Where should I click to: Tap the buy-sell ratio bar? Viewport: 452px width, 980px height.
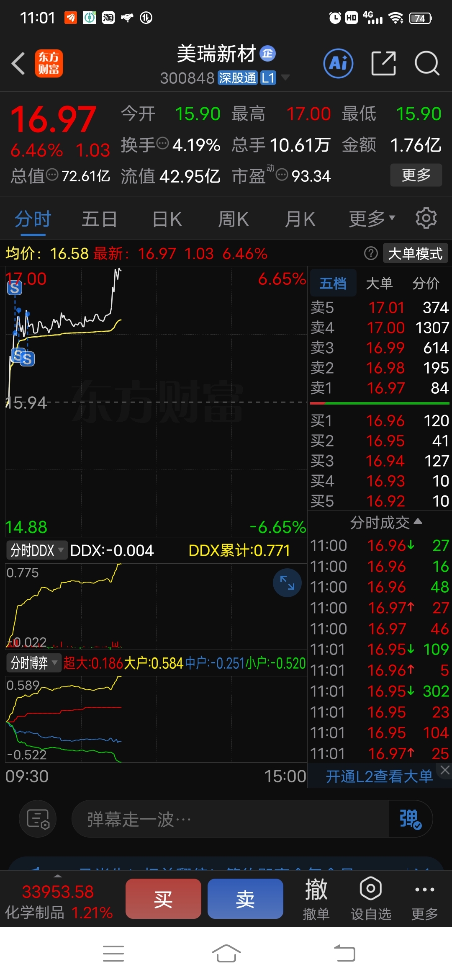tap(380, 403)
